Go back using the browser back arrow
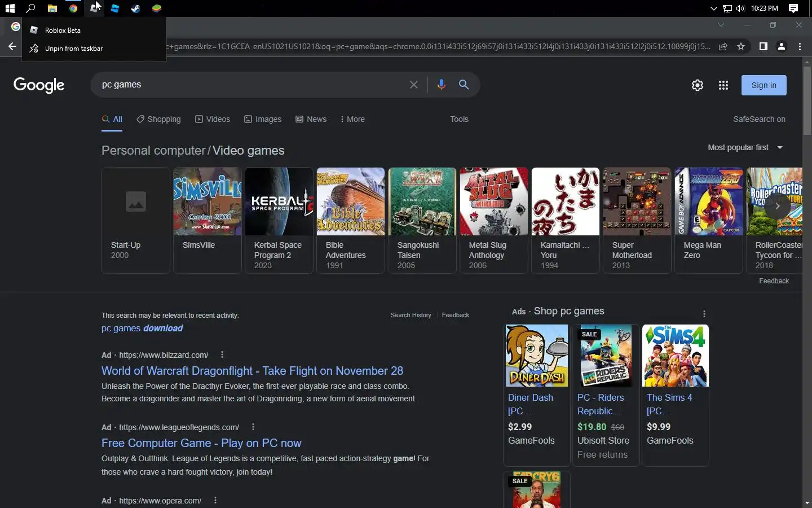 (x=12, y=47)
